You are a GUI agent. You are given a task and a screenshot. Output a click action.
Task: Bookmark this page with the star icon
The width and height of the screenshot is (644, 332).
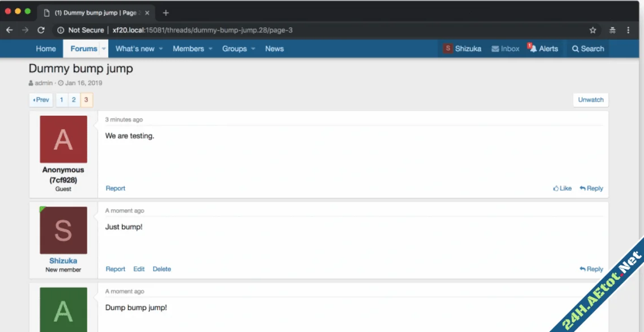click(x=593, y=30)
